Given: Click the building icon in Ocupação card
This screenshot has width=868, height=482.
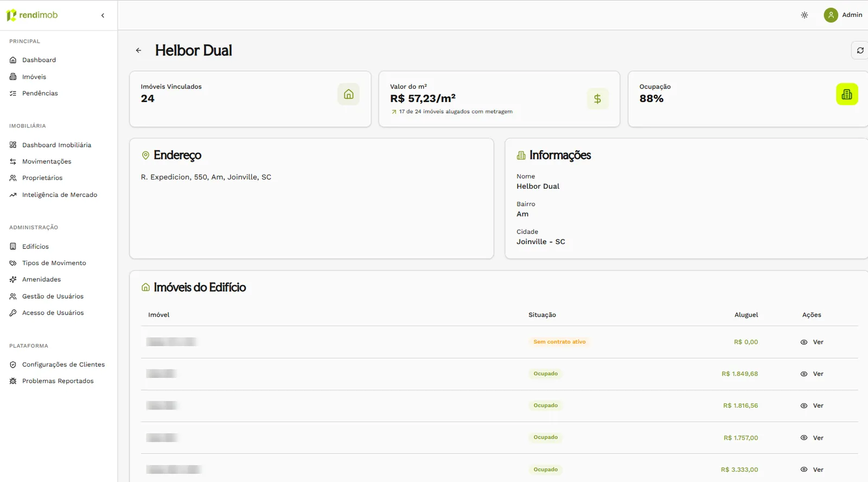Looking at the screenshot, I should coord(847,94).
